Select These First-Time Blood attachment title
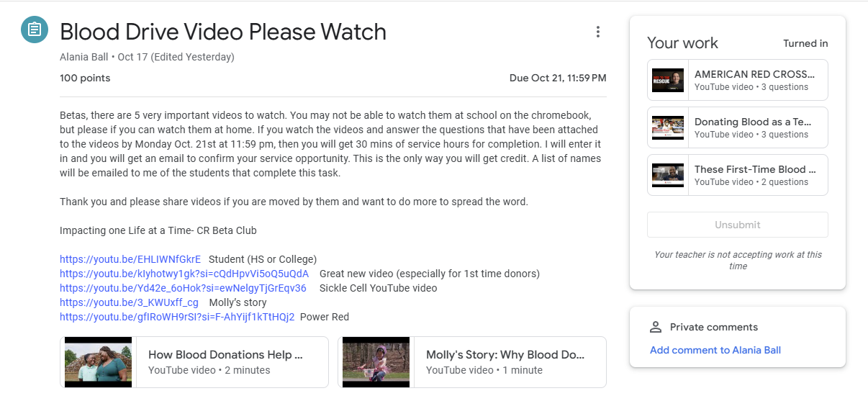Screen dimensions: 868x396 coord(754,169)
